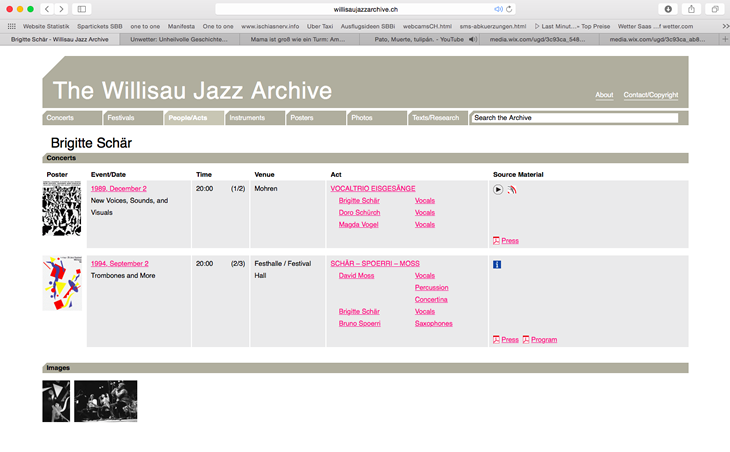Open the webcamsCH.html bookmark

tap(427, 27)
